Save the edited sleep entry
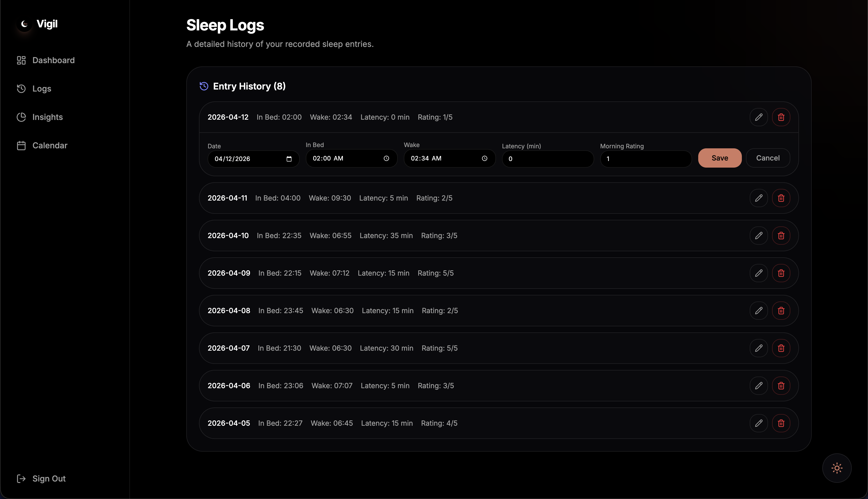This screenshot has height=499, width=868. click(720, 158)
